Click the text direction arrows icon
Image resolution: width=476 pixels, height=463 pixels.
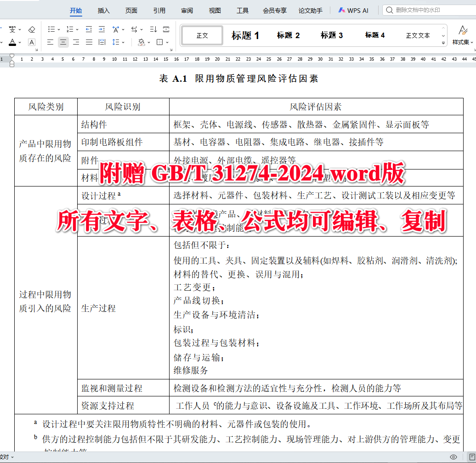tap(134, 29)
